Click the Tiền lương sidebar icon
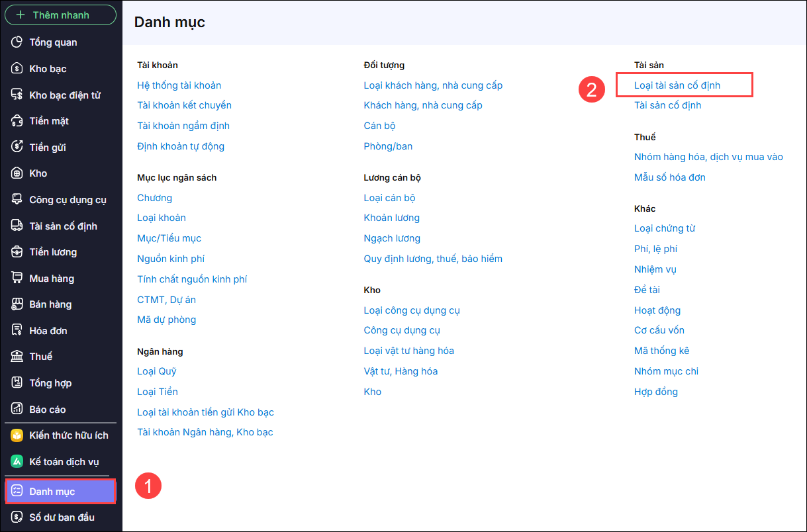The height and width of the screenshot is (532, 807). (x=17, y=252)
